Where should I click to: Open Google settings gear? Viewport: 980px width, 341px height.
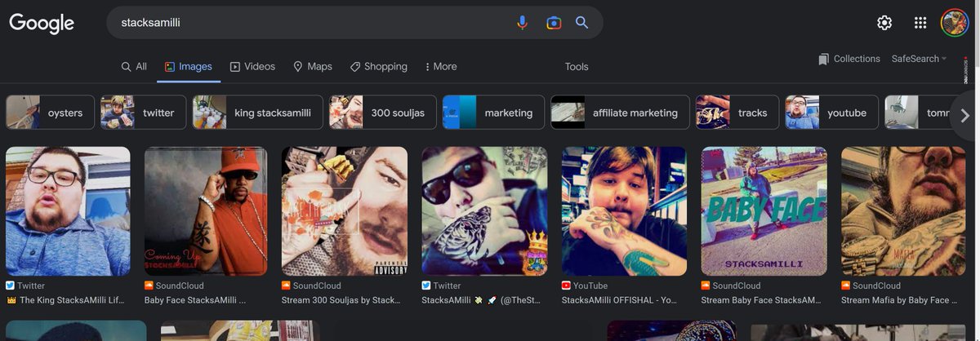(884, 23)
